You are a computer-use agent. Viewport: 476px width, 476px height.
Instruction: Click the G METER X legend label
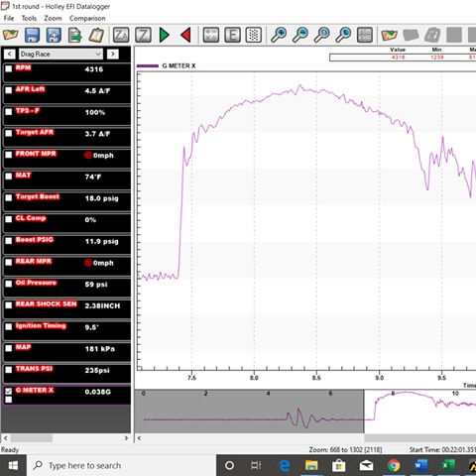pyautogui.click(x=178, y=65)
